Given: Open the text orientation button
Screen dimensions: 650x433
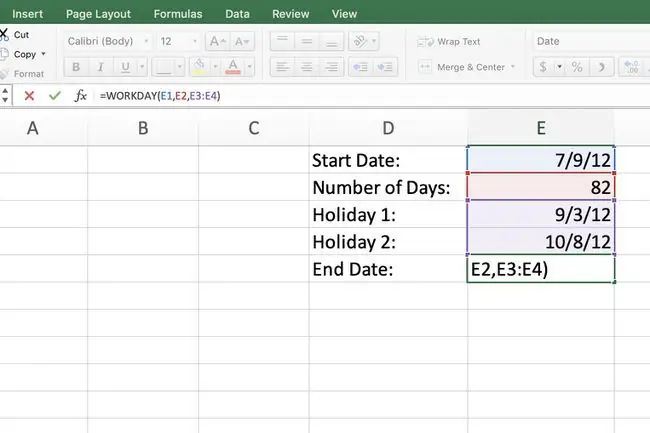Looking at the screenshot, I should (363, 41).
